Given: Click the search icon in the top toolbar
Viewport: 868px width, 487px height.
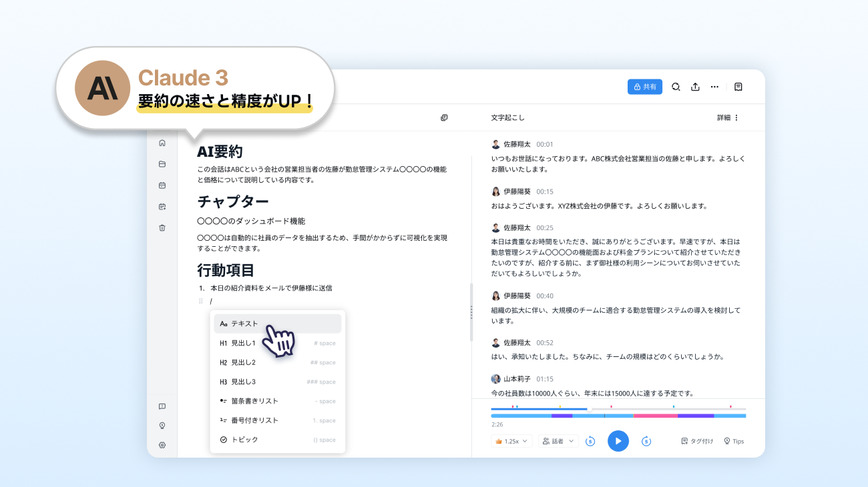Looking at the screenshot, I should click(x=676, y=87).
